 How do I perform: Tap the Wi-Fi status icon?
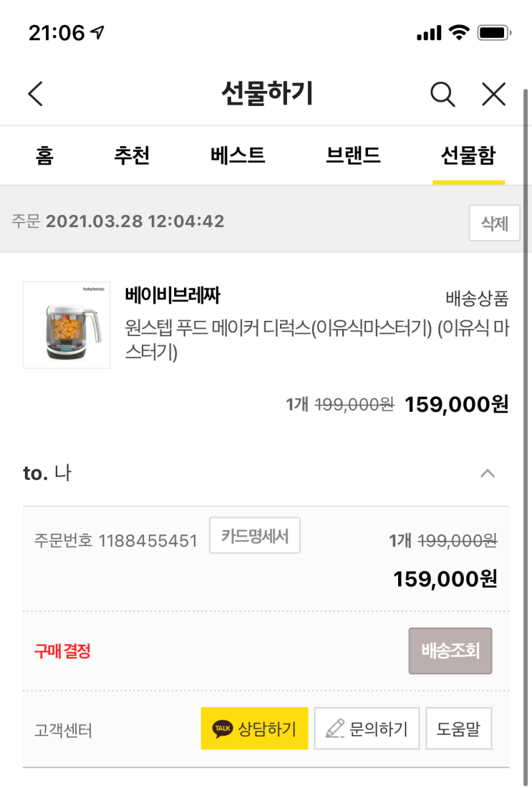[457, 32]
